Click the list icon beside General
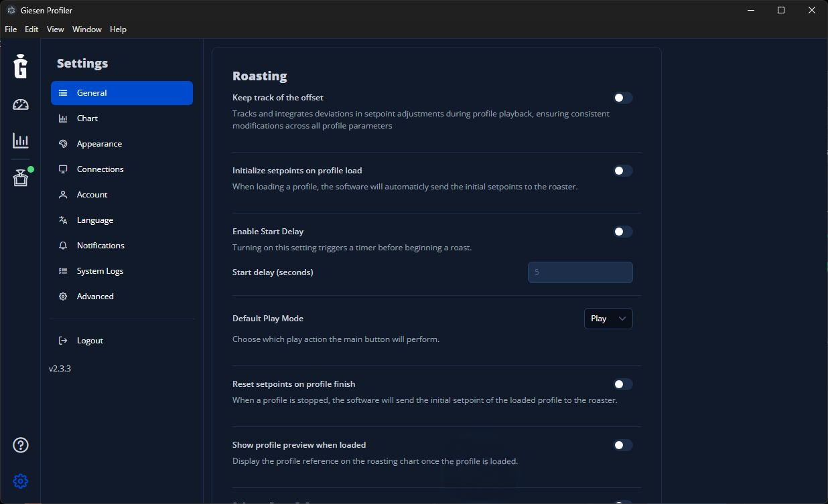This screenshot has height=504, width=828. [63, 93]
